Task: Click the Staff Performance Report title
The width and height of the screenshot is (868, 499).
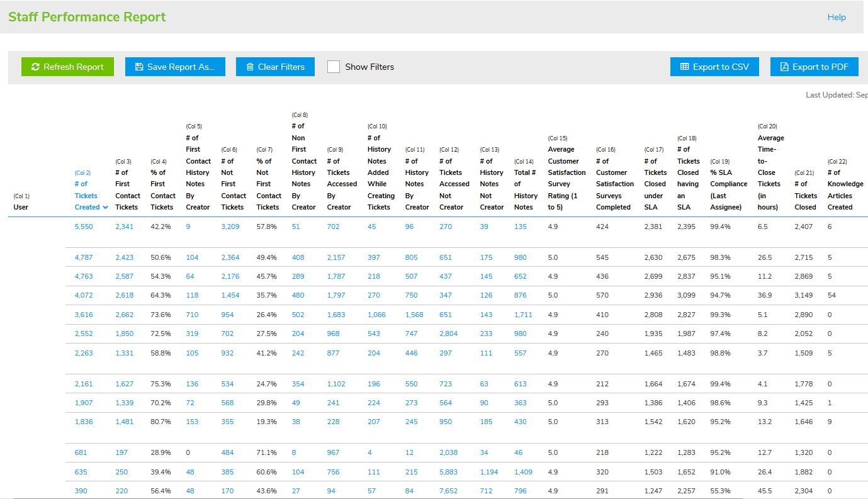Action: [87, 17]
